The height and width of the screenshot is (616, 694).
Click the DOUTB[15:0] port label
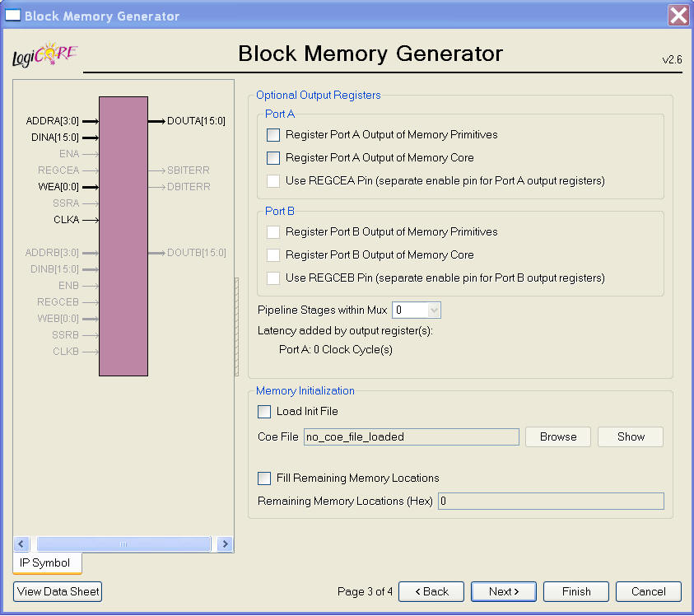pos(197,253)
